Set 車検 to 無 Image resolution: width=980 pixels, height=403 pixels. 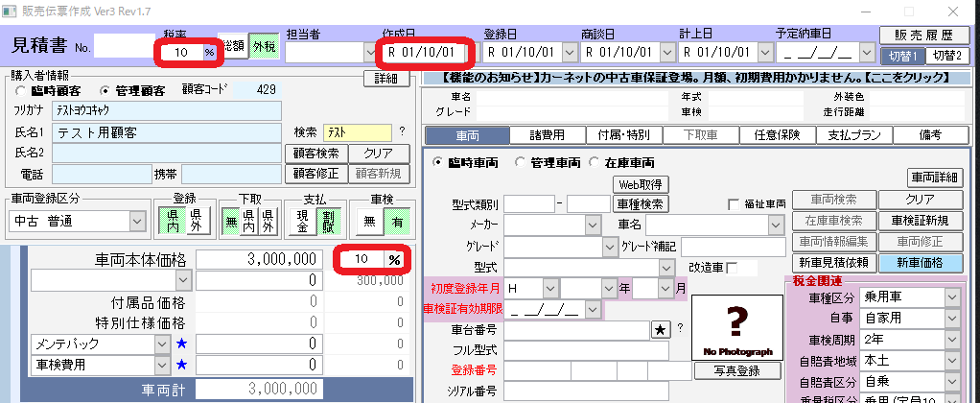(x=369, y=221)
